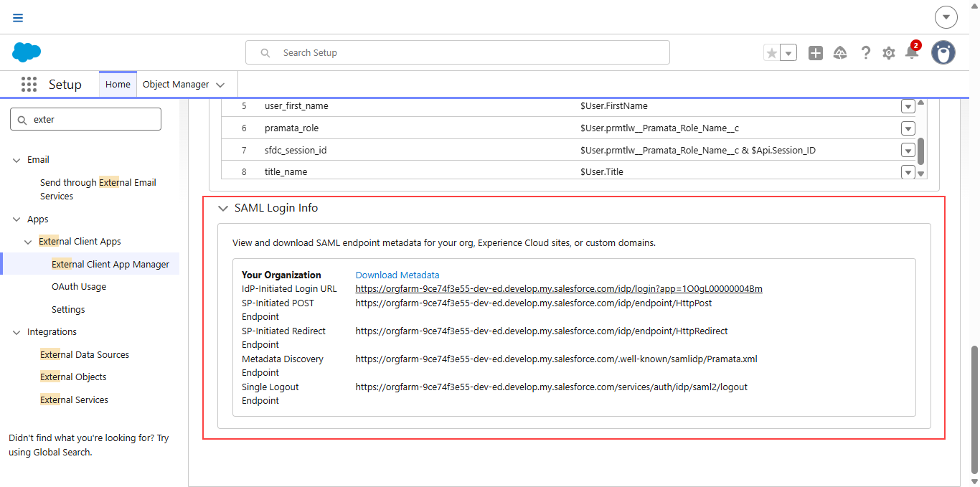
Task: Click the saml2/logout endpoint URL text
Action: (552, 387)
